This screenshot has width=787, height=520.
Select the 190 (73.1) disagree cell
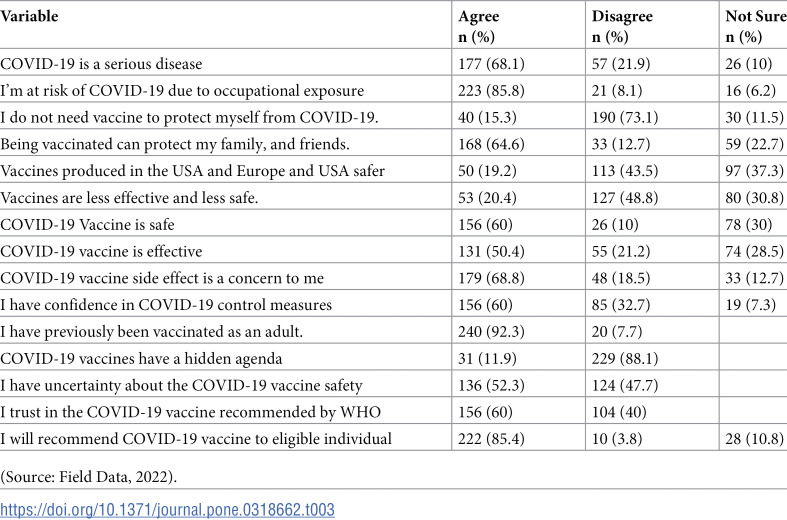(625, 117)
